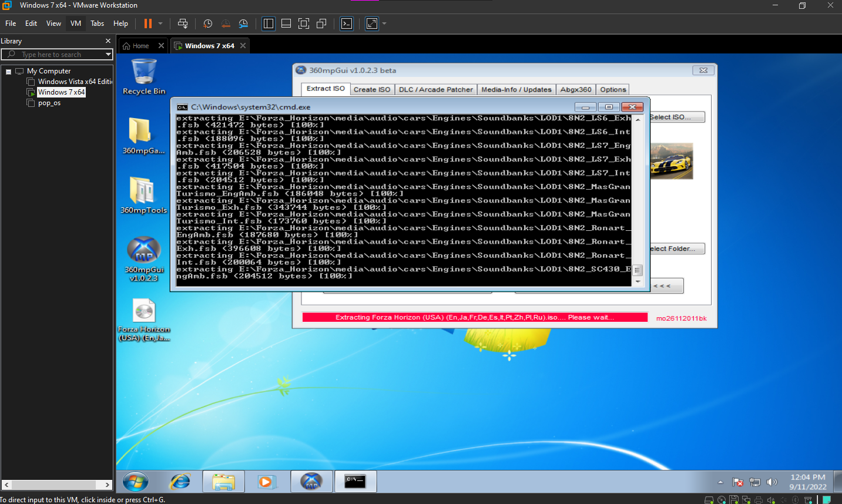This screenshot has height=504, width=842.
Task: Revert VM to previous snapshot
Action: (x=226, y=23)
